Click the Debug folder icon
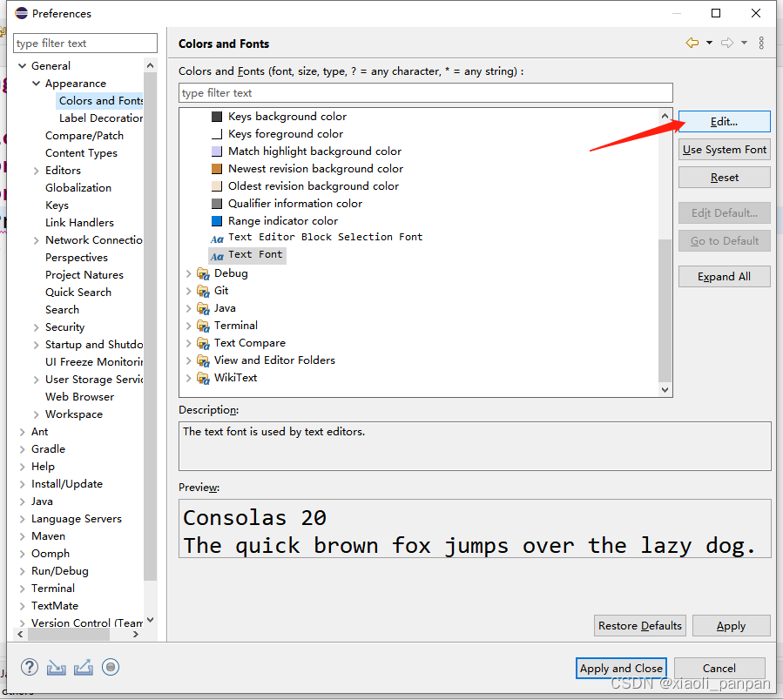 click(x=203, y=273)
